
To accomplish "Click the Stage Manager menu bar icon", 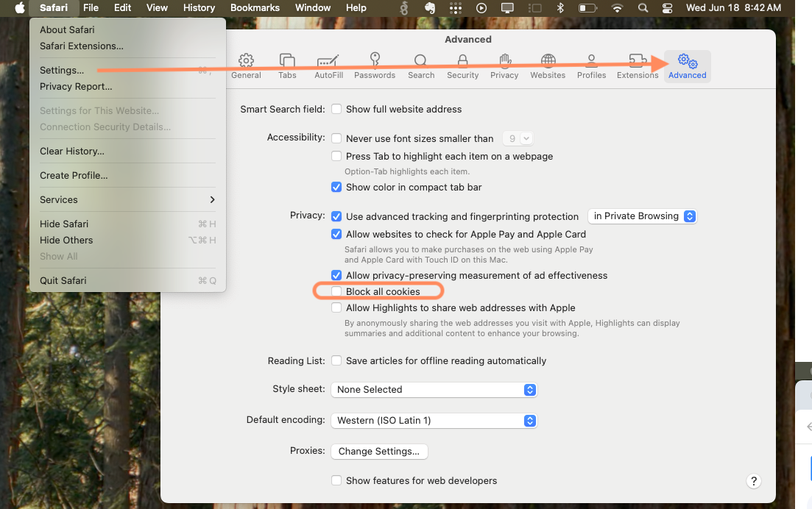I will coord(534,8).
